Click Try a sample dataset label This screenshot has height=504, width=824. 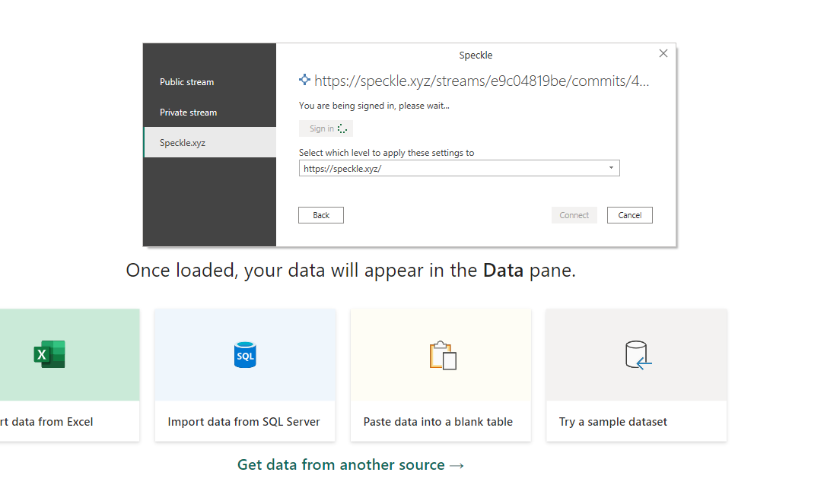pos(612,422)
